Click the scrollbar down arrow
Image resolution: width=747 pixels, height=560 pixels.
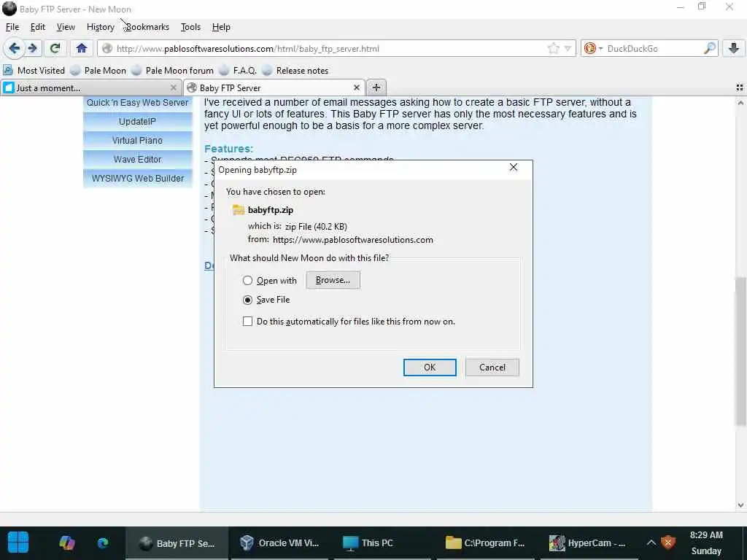tap(740, 505)
